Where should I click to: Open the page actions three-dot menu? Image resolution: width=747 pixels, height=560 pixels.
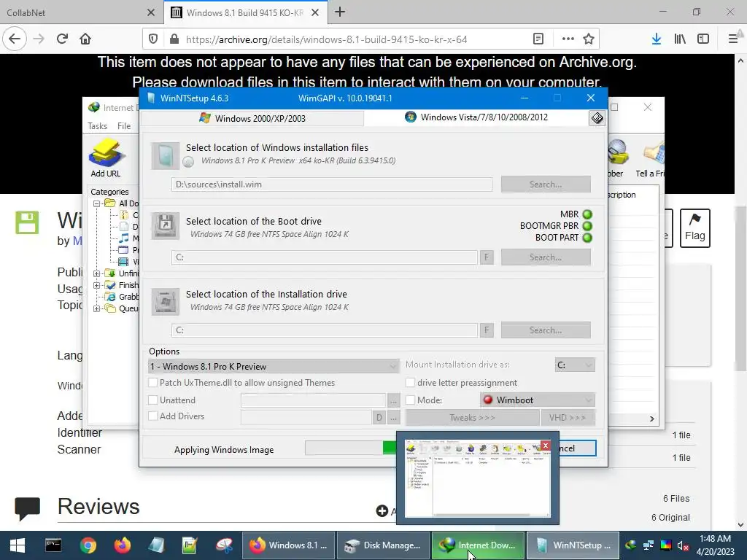[568, 39]
